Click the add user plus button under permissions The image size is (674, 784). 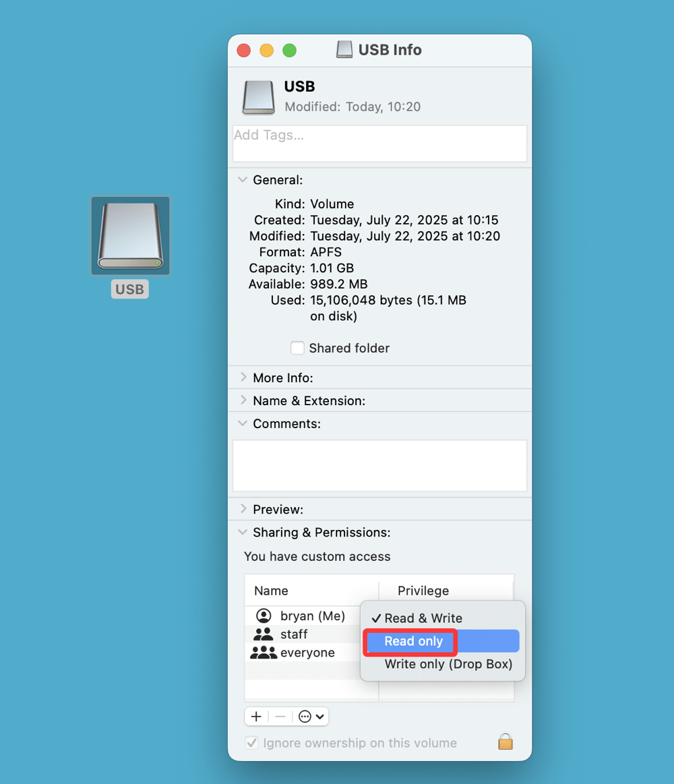tap(256, 716)
